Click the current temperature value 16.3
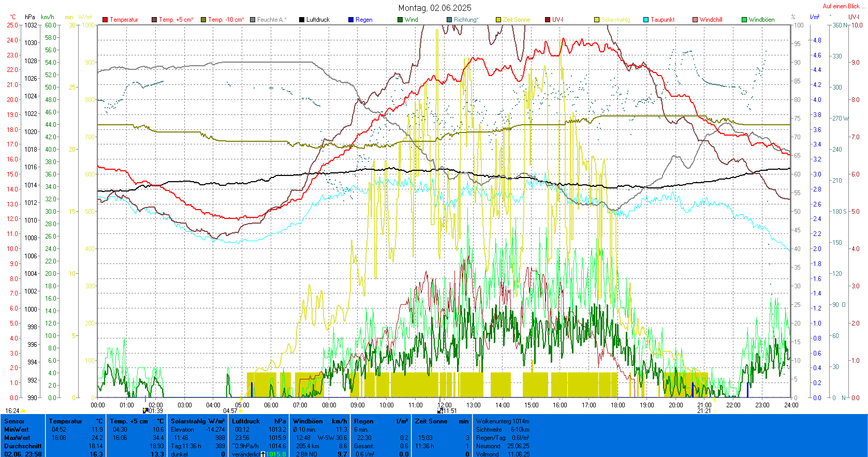Viewport: 868px width, 457px height. click(x=96, y=454)
